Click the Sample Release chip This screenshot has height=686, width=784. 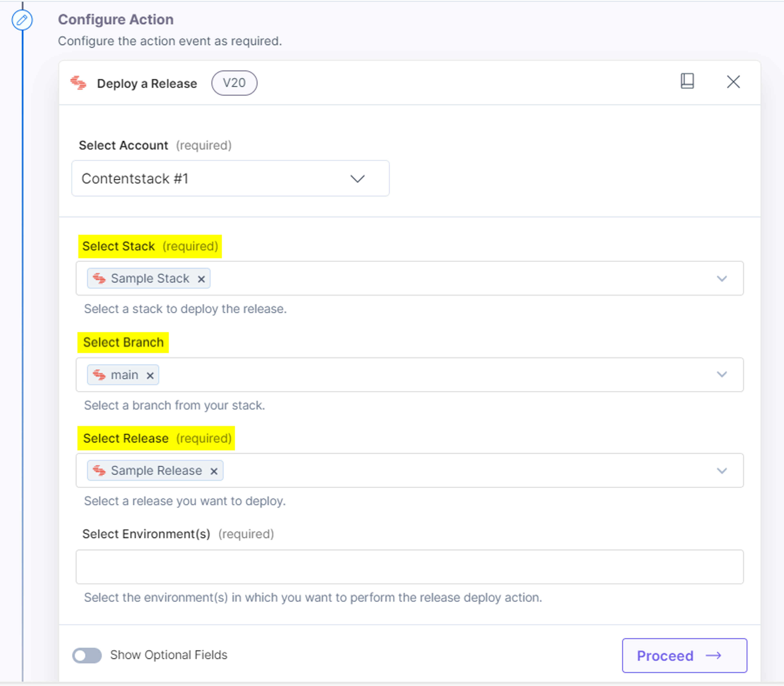click(155, 471)
